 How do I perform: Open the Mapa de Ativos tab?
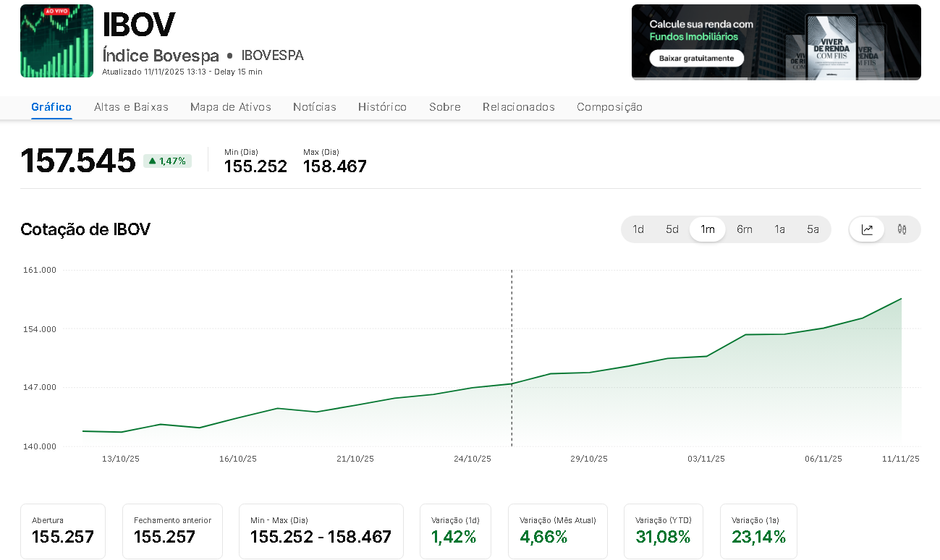pyautogui.click(x=231, y=107)
